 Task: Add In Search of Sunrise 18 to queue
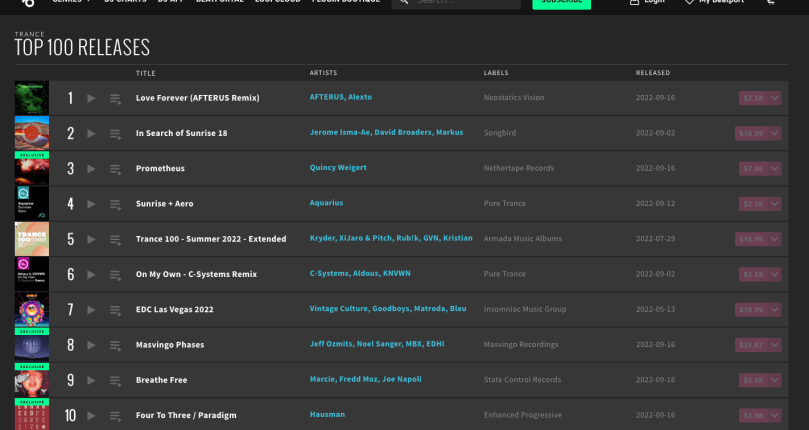click(x=115, y=134)
